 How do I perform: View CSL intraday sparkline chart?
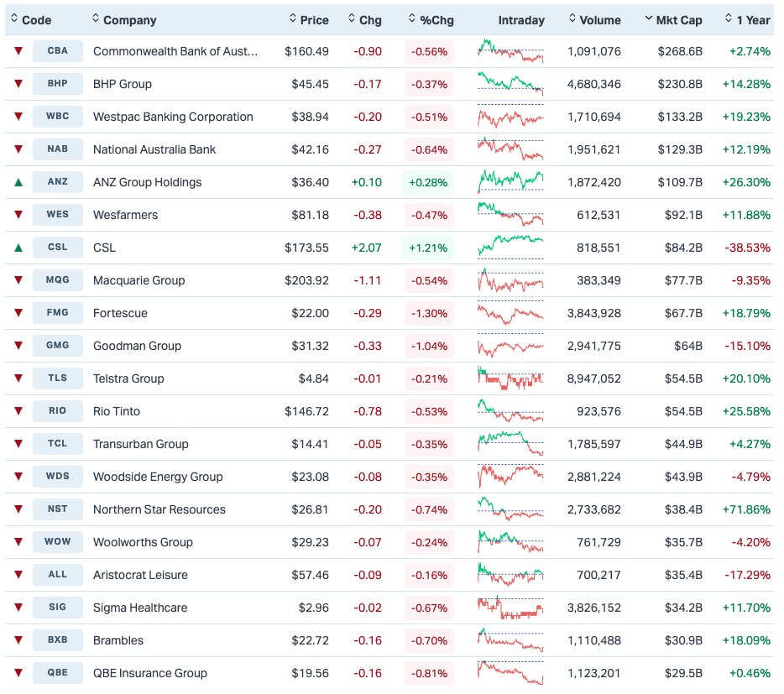510,248
